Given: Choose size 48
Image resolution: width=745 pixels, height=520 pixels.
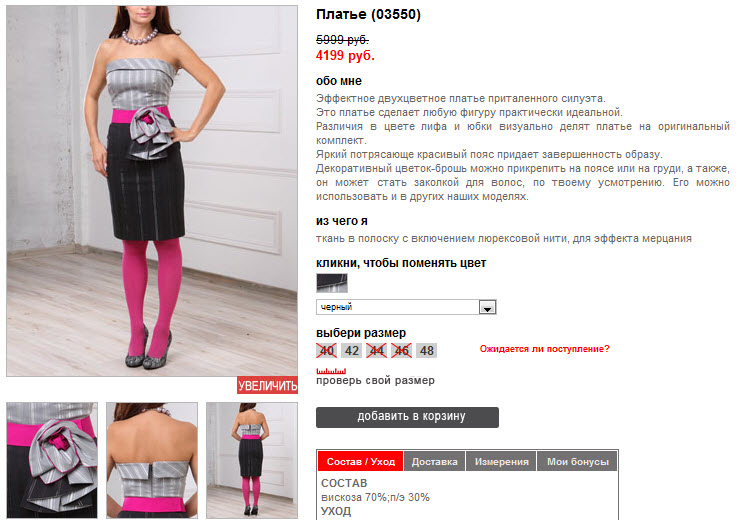Looking at the screenshot, I should click(x=426, y=351).
